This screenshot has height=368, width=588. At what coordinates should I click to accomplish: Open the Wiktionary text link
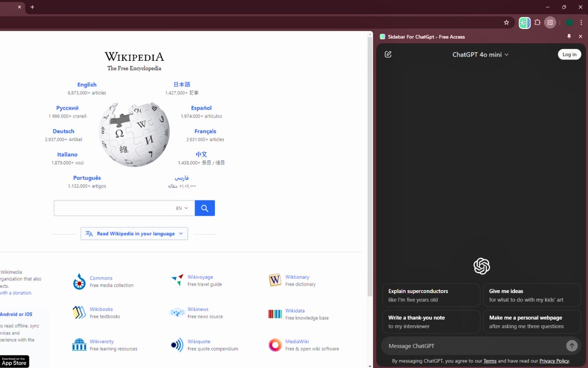click(x=297, y=277)
